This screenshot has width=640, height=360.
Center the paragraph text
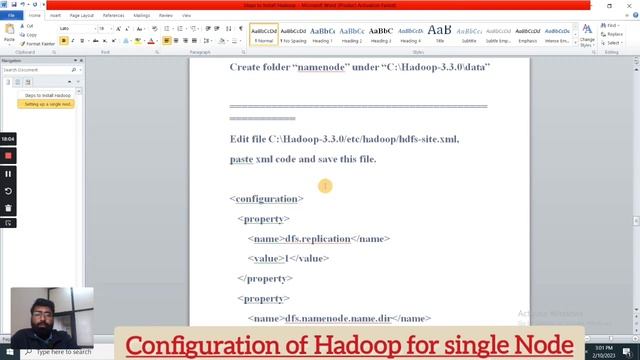[x=176, y=41]
